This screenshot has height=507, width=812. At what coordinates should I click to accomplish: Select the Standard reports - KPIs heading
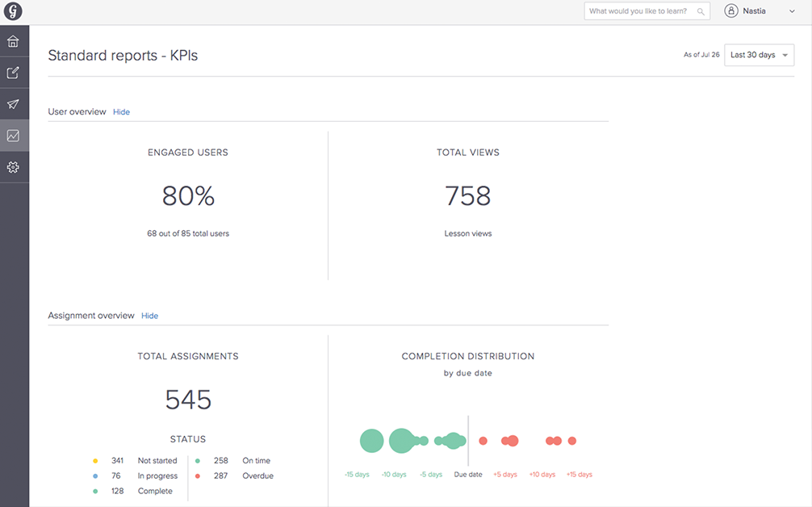coord(122,55)
